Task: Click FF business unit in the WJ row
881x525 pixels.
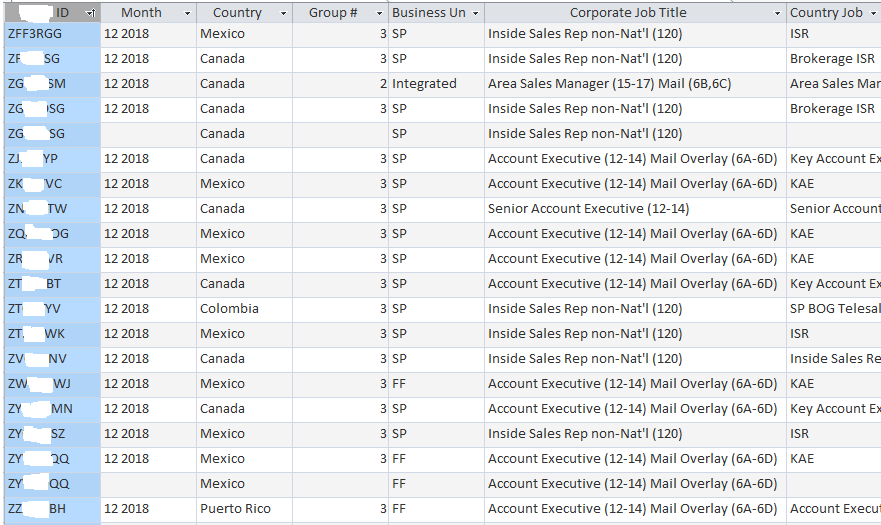Action: point(436,384)
